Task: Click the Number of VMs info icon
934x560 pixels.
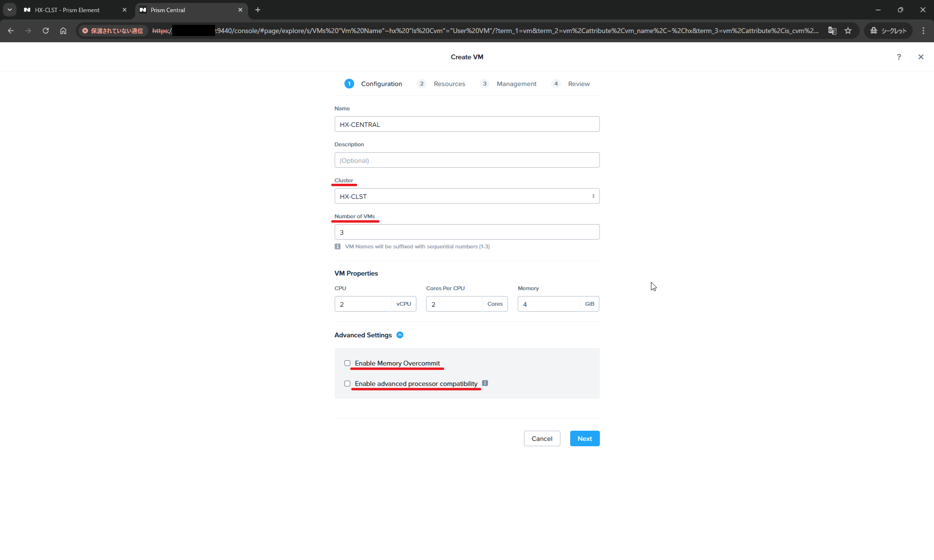Action: coord(337,246)
